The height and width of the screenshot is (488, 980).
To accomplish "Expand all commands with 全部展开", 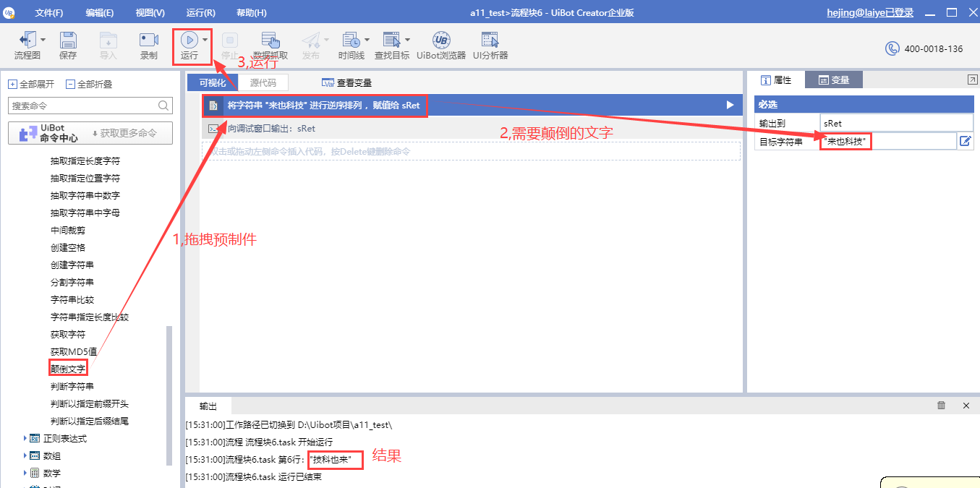I will 30,84.
